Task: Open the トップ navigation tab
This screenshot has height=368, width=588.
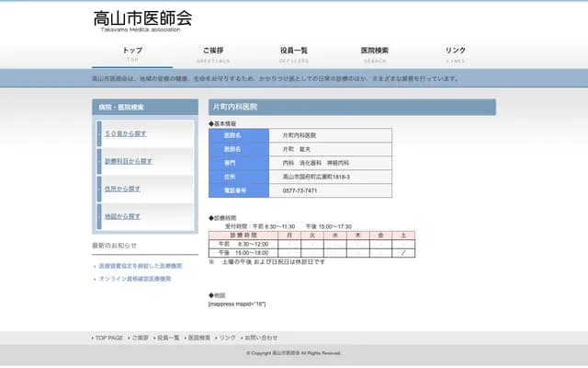Action: 132,53
